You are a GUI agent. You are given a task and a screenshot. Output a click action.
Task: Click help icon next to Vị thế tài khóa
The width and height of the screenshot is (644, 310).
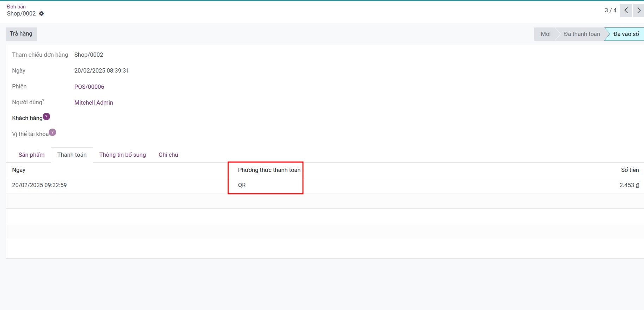52,132
